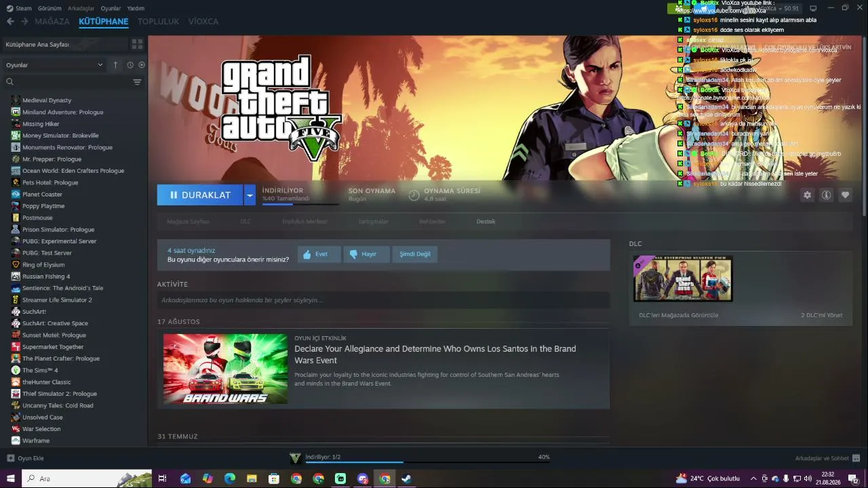The width and height of the screenshot is (868, 488).
Task: Recommend the game with the Evet button
Action: [x=319, y=254]
